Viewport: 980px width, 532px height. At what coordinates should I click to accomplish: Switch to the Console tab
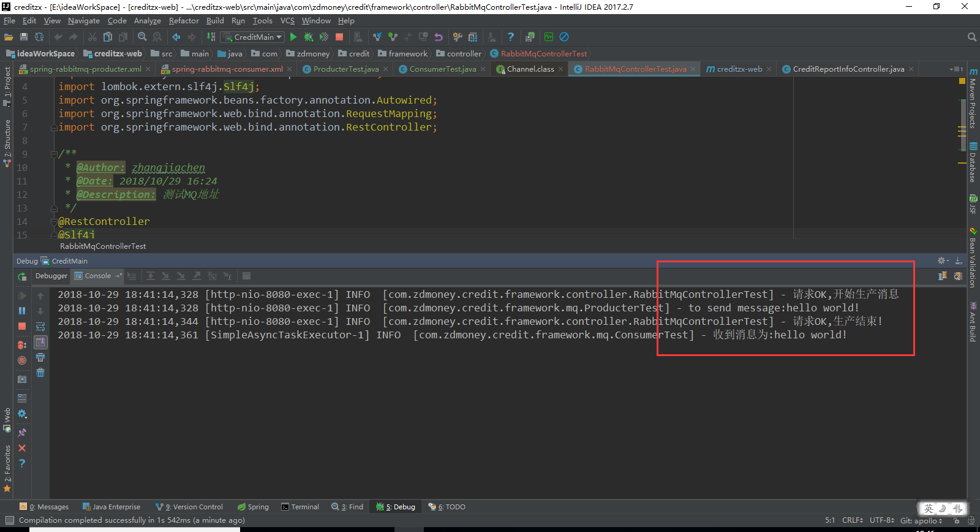point(97,276)
